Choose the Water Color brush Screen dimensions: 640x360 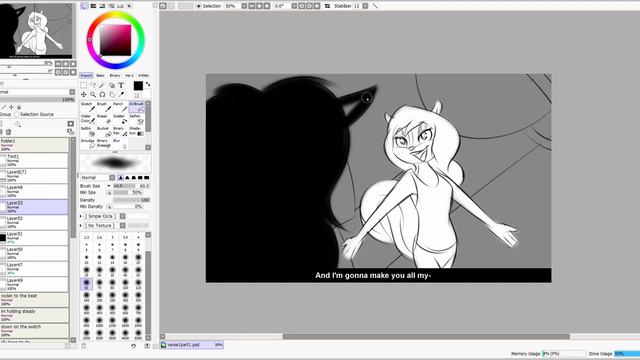tap(87, 119)
